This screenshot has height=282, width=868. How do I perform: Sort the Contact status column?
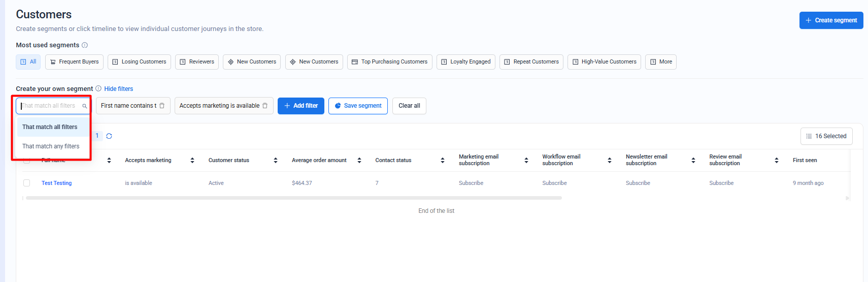(443, 161)
